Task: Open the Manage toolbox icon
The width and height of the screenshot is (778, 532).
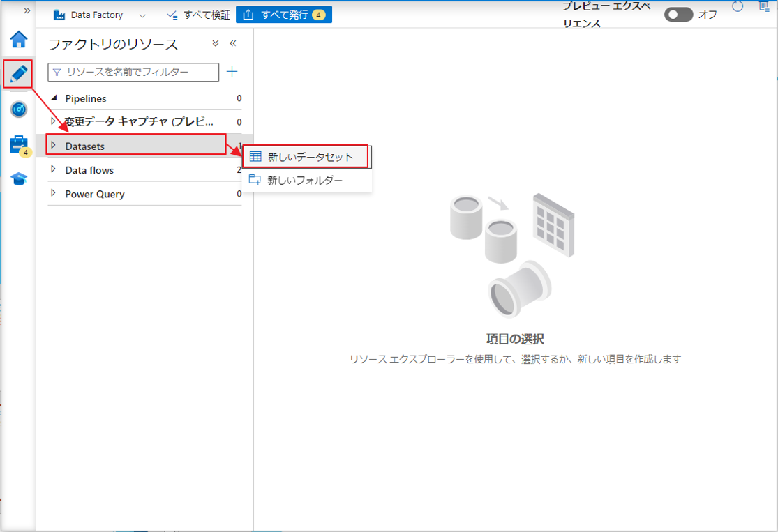Action: (19, 145)
